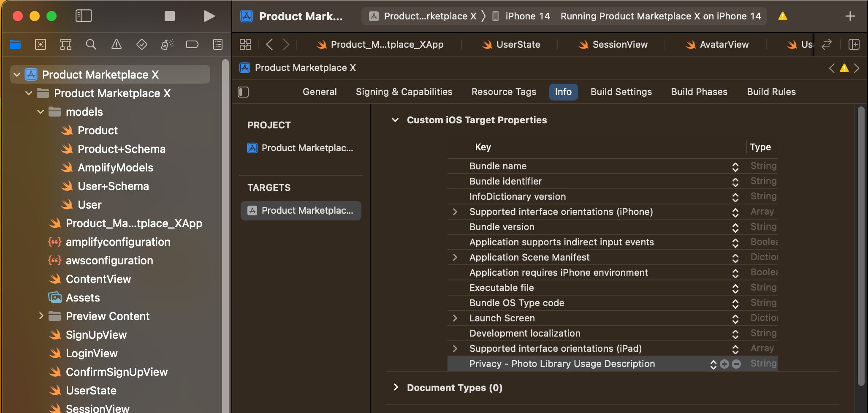Click the editor options swap arrows icon
Viewport: 868px width, 413px height.
coord(827,44)
